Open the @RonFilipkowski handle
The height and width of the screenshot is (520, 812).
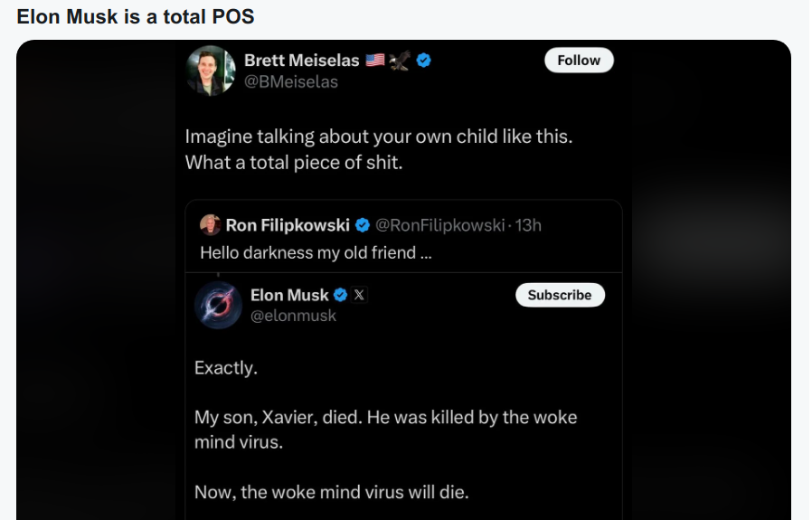(439, 225)
